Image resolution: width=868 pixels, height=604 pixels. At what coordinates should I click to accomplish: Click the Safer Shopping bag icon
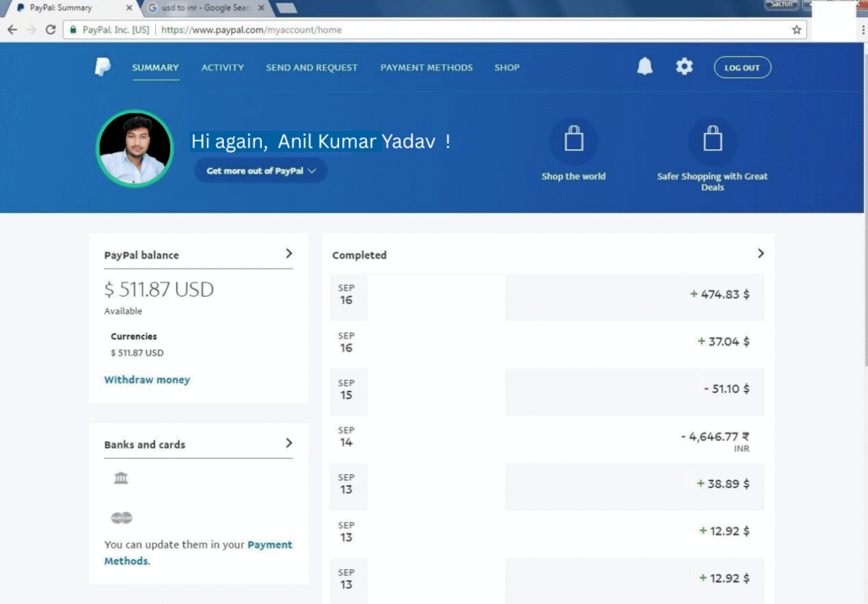(x=712, y=140)
